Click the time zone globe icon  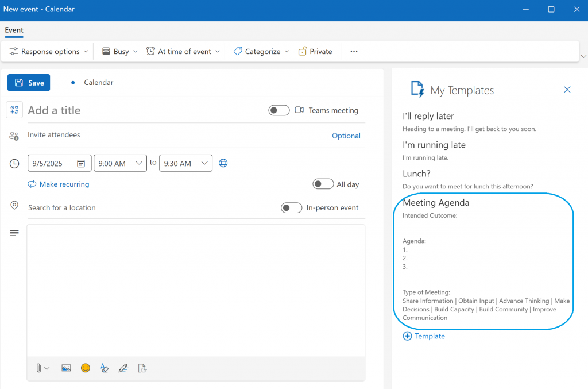click(x=223, y=163)
